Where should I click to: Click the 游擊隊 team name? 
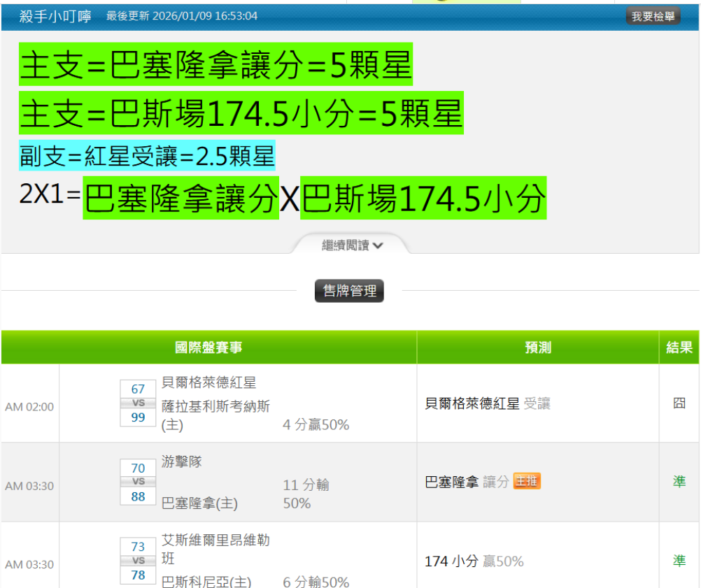click(x=181, y=462)
